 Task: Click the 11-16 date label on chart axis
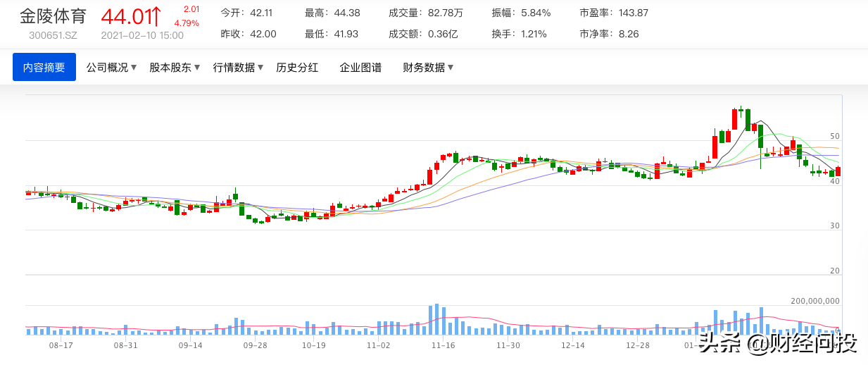[443, 345]
